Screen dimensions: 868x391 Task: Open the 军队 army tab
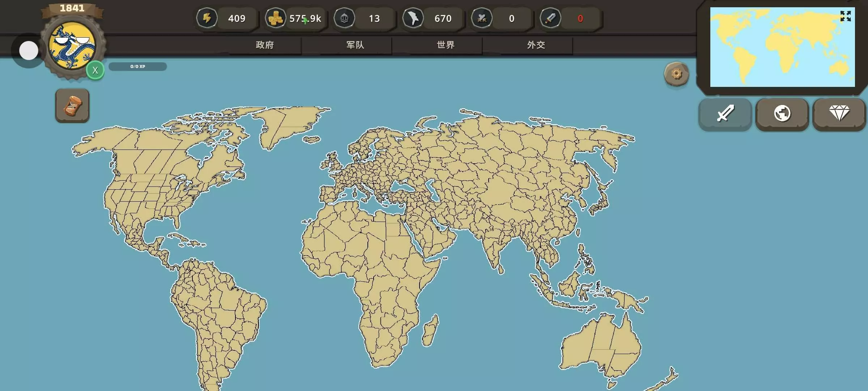[x=355, y=45]
